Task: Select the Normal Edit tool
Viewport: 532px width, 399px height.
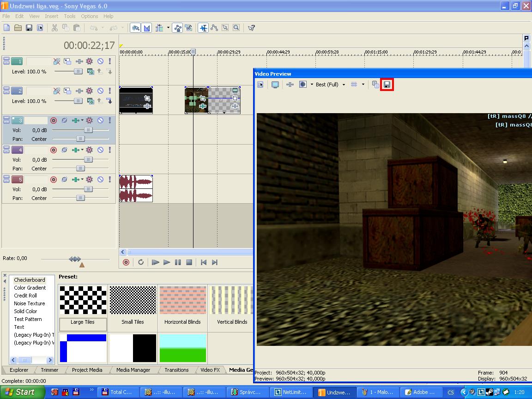Action: (x=203, y=28)
